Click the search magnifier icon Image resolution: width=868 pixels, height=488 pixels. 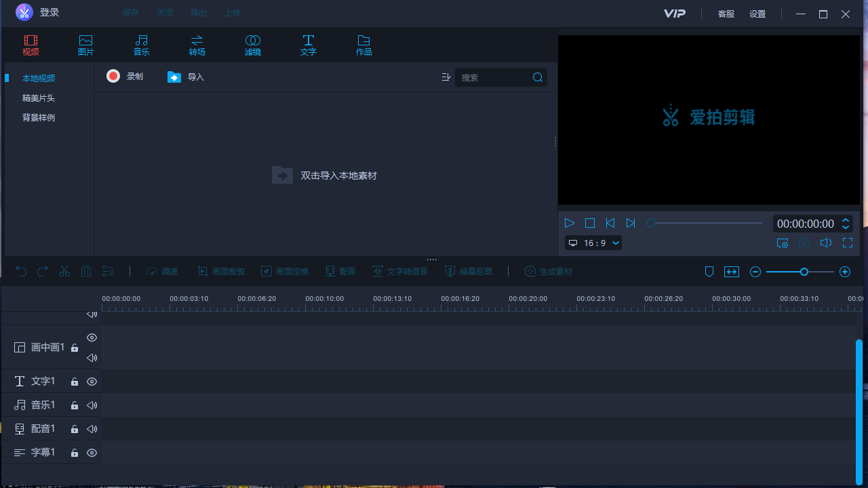(x=538, y=77)
